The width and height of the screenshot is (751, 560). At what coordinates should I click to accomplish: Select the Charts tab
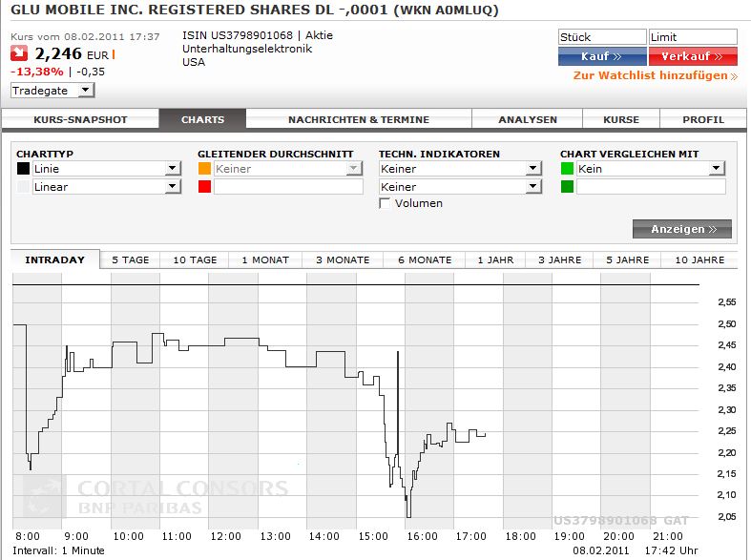point(202,119)
